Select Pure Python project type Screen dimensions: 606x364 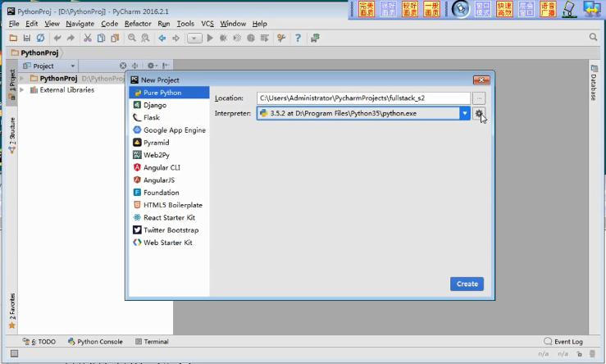tap(169, 93)
